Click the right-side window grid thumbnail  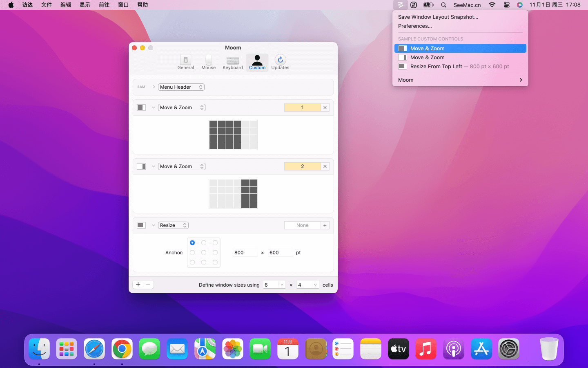(233, 194)
